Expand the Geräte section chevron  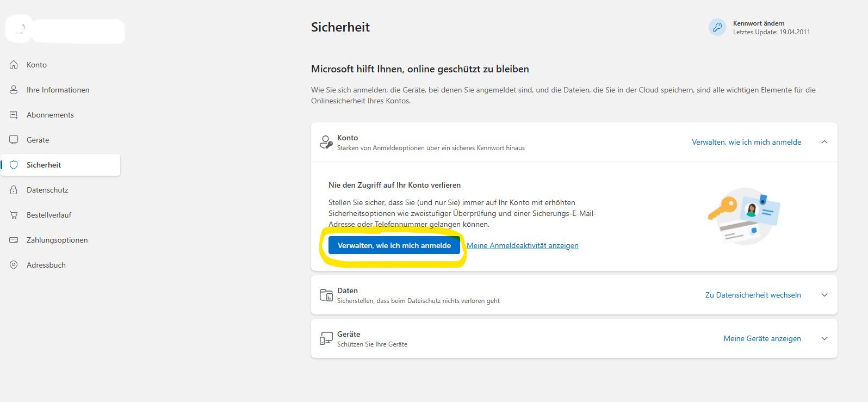tap(824, 338)
